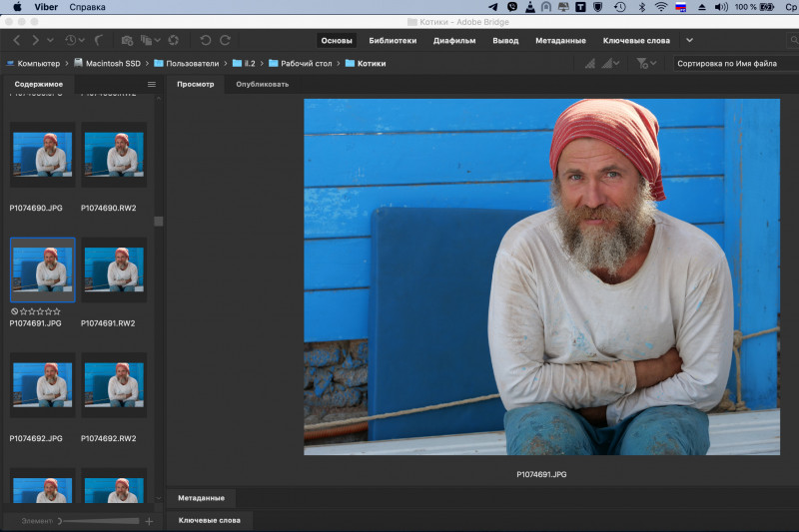This screenshot has width=799, height=532.
Task: Expand chevron after Рабочий стол breadcrumb
Action: coord(339,64)
